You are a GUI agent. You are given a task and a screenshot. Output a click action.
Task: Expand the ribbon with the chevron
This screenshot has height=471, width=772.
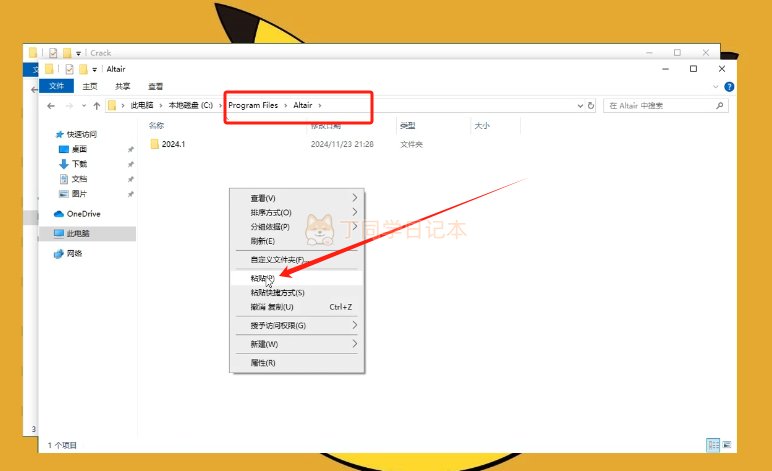[x=715, y=87]
